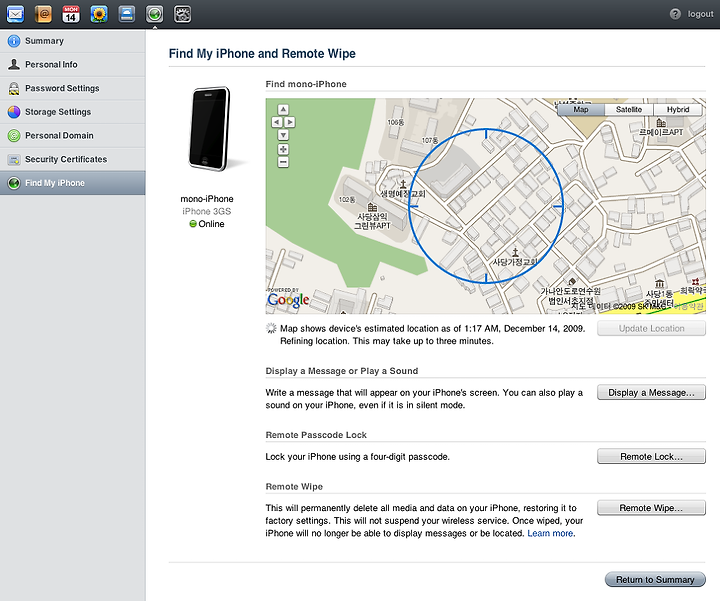Zoom out on the map

[283, 162]
